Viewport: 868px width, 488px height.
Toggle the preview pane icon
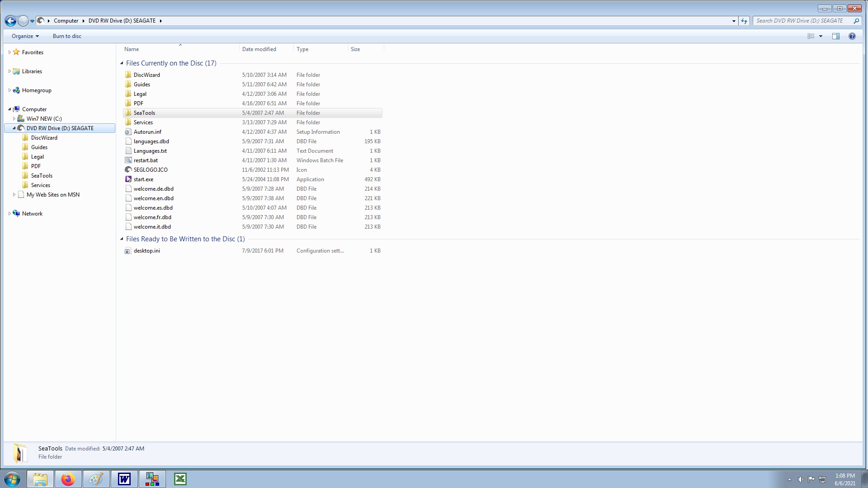pyautogui.click(x=835, y=36)
